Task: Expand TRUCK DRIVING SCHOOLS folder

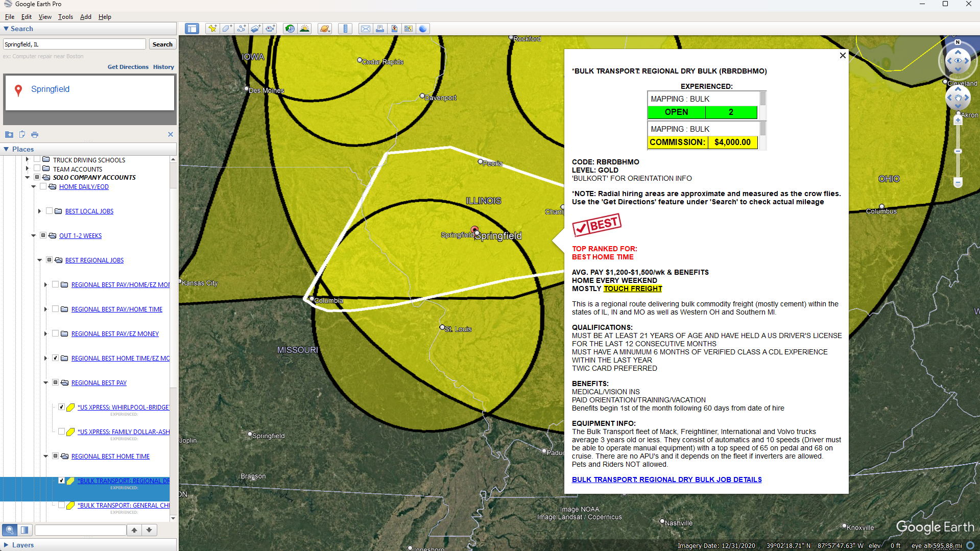Action: click(x=27, y=159)
